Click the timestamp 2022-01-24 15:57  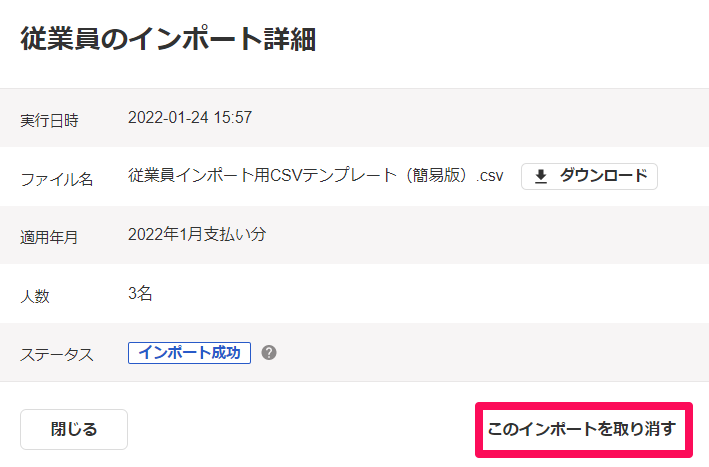[x=190, y=118]
